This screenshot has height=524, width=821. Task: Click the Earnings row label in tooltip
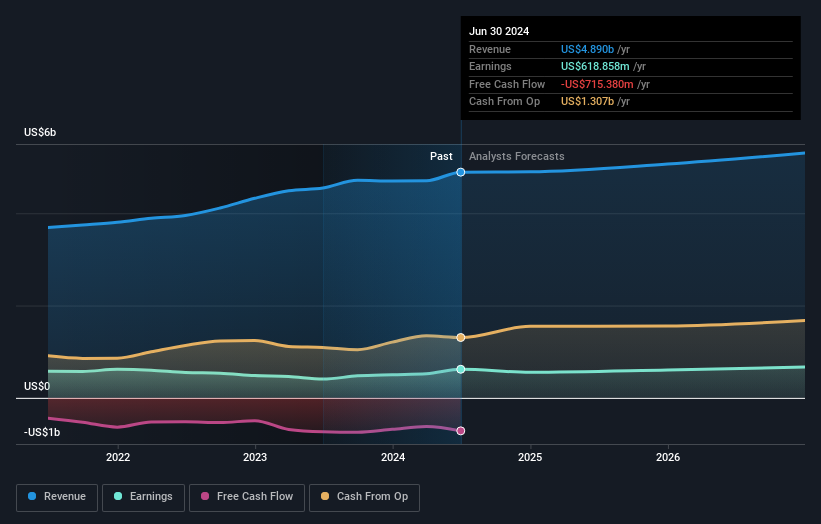click(x=490, y=66)
